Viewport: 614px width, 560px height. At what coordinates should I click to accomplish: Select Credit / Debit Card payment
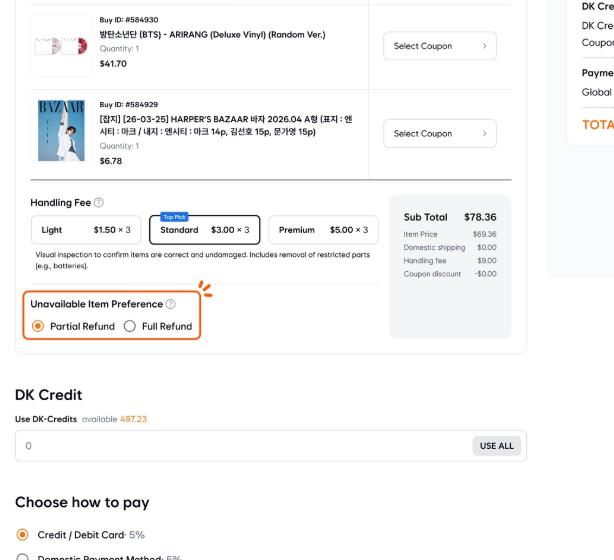(23, 534)
